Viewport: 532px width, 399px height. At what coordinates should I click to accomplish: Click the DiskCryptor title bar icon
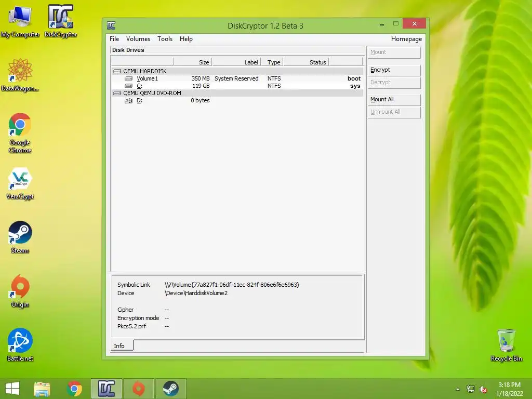pos(111,25)
